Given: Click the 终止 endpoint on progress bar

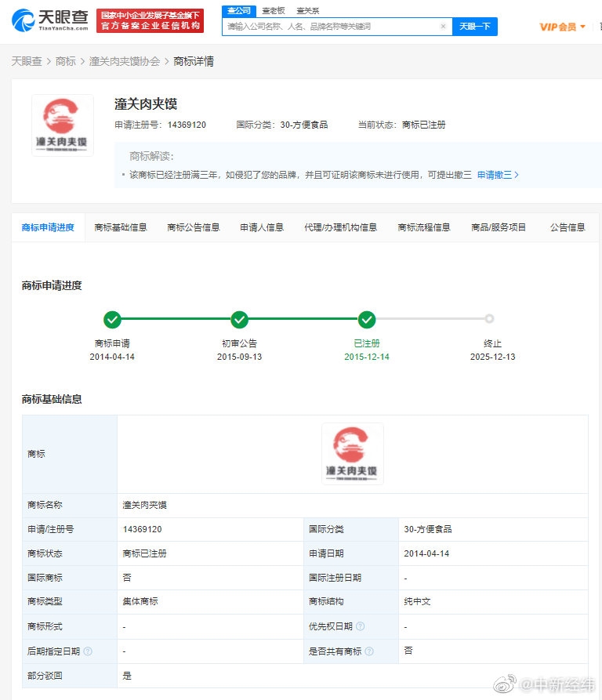Looking at the screenshot, I should (489, 319).
